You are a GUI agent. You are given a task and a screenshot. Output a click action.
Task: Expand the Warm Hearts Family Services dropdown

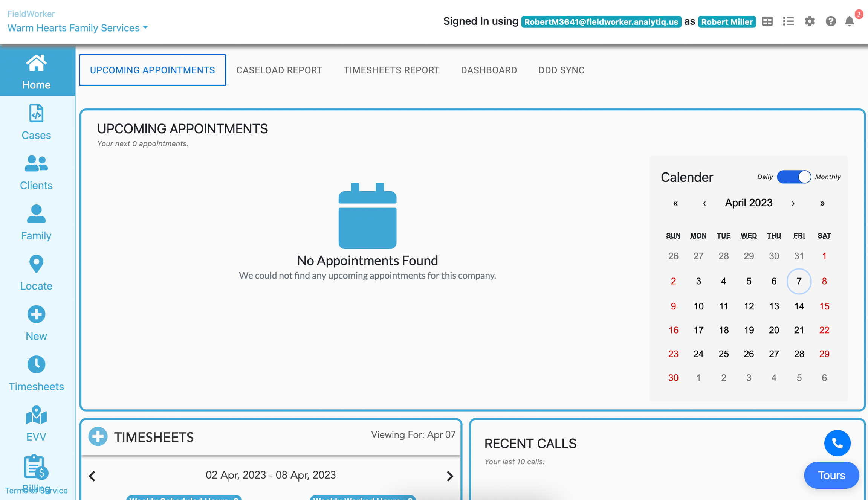[x=78, y=28]
